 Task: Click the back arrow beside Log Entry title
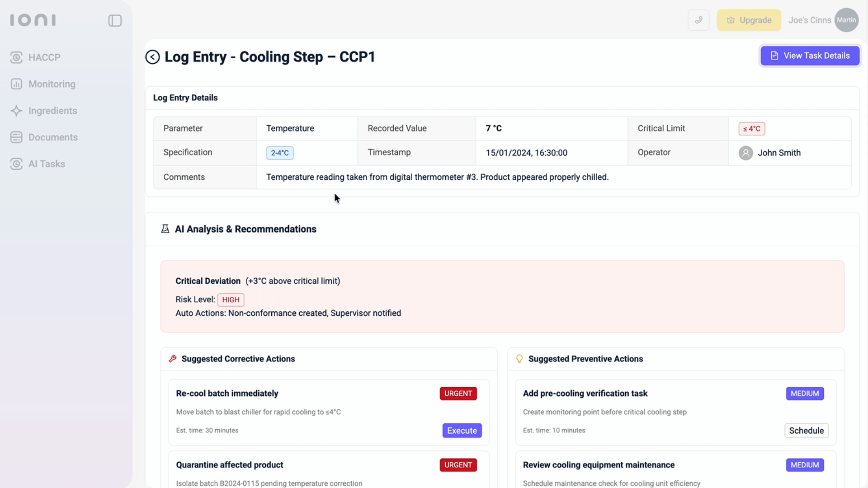152,57
